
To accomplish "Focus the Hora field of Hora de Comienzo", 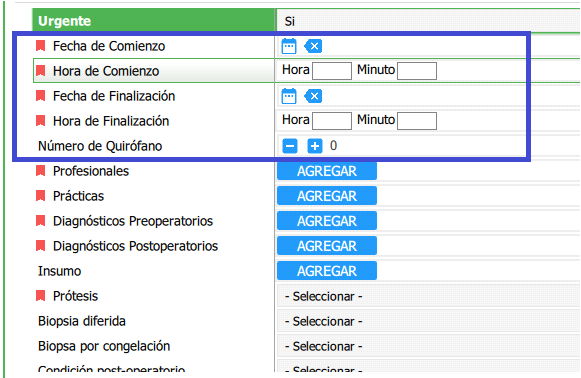I will click(332, 71).
